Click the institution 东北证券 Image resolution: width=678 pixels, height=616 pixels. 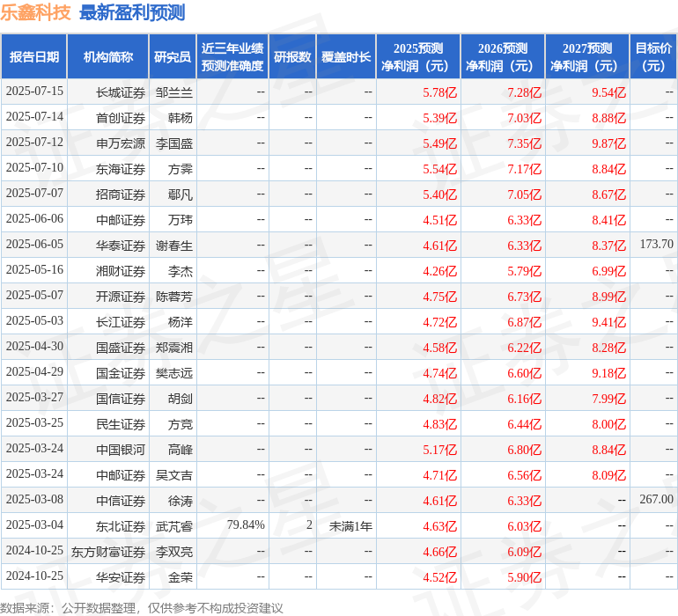coord(121,526)
